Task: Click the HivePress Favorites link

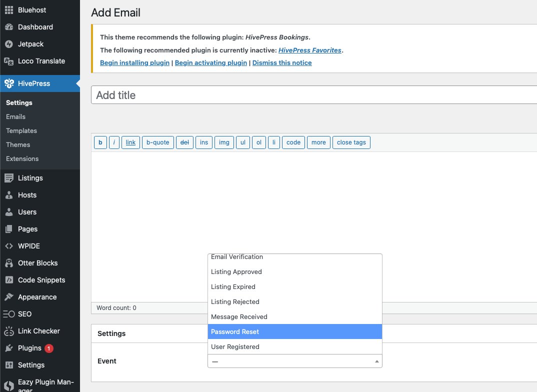Action: coord(310,50)
